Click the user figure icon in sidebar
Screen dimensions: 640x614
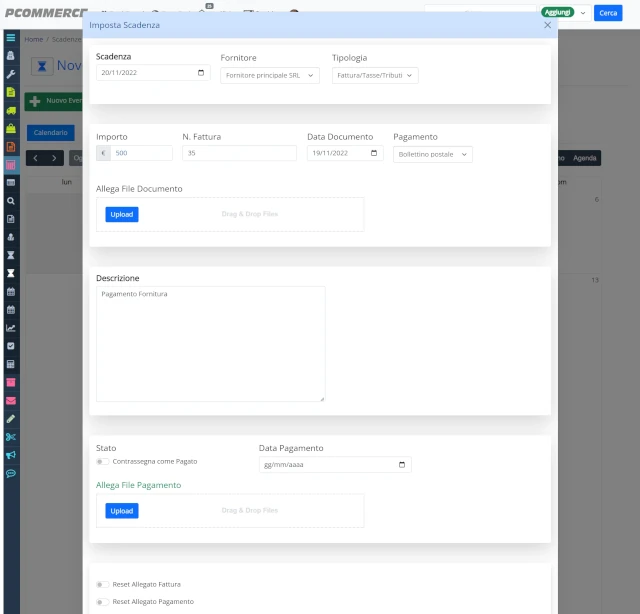pyautogui.click(x=11, y=237)
